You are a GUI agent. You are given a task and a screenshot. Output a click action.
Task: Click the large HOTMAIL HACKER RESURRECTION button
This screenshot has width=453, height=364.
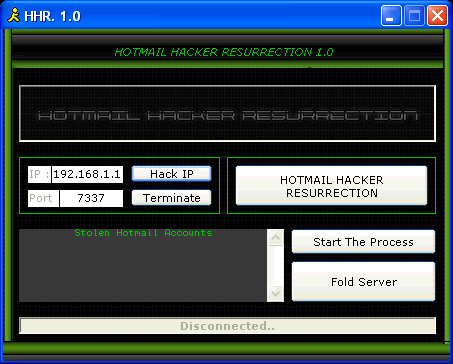coord(331,186)
